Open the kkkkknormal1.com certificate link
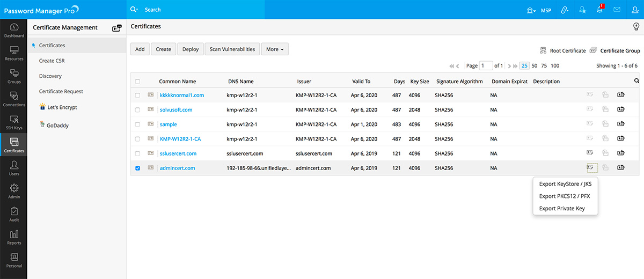The image size is (644, 279). (x=182, y=96)
